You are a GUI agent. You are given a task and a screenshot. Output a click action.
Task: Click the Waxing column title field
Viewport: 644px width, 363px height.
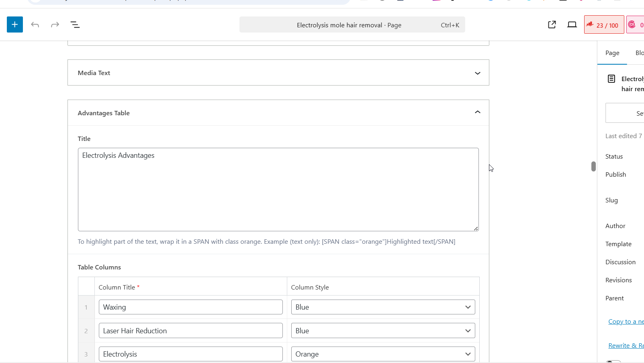pyautogui.click(x=190, y=307)
